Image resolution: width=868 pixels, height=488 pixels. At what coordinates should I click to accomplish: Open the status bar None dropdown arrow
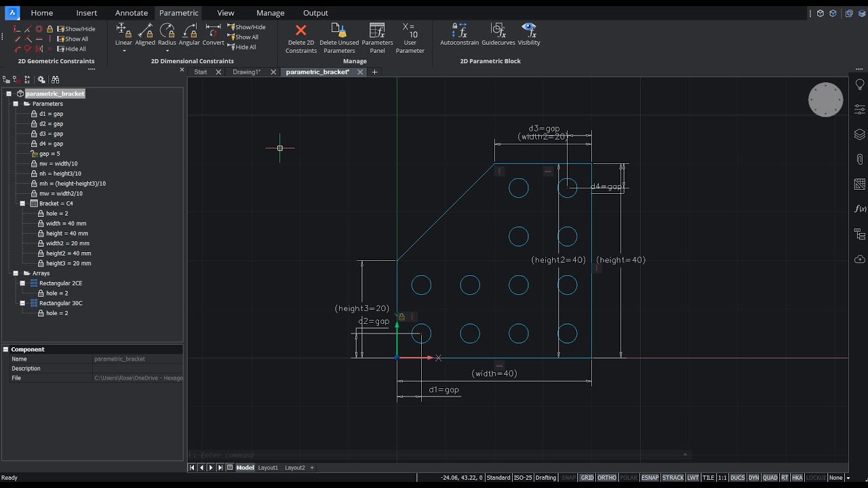click(848, 478)
